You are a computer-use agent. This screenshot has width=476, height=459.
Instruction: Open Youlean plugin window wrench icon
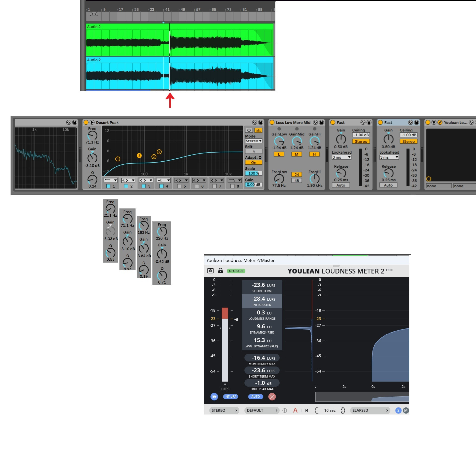click(440, 122)
